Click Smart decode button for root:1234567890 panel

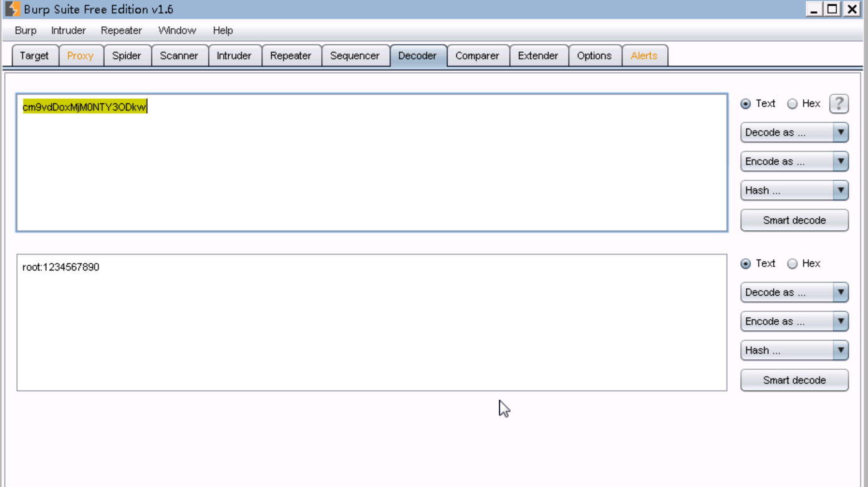[x=794, y=380]
